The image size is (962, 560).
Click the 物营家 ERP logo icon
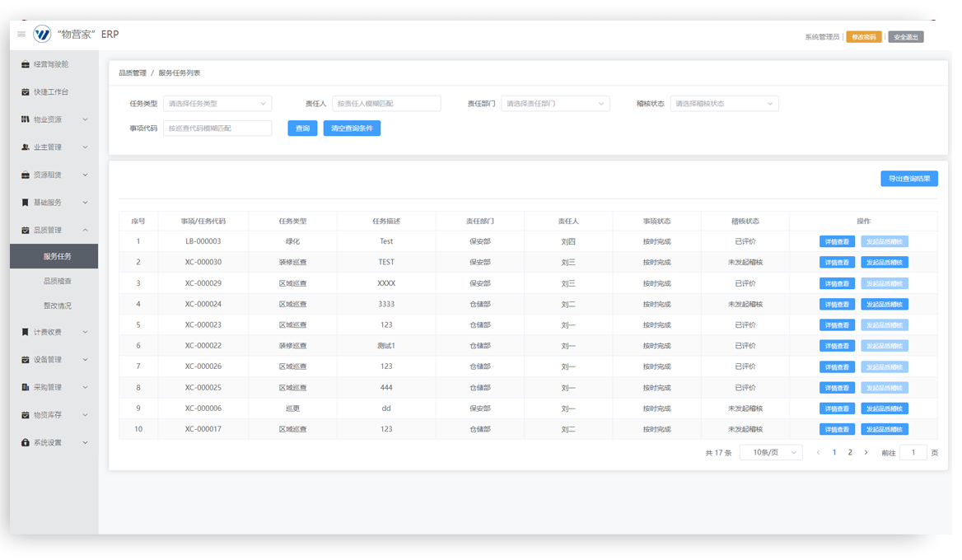click(42, 34)
